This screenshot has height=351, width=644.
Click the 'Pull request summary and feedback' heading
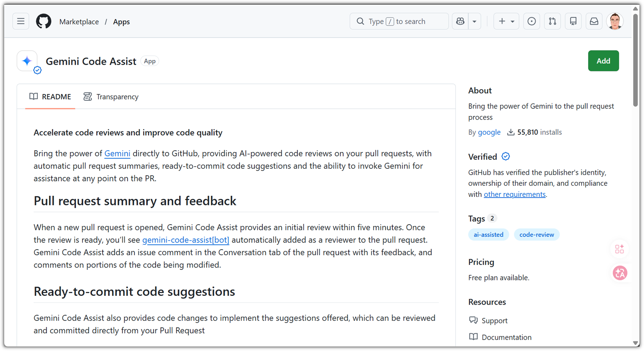(x=135, y=201)
